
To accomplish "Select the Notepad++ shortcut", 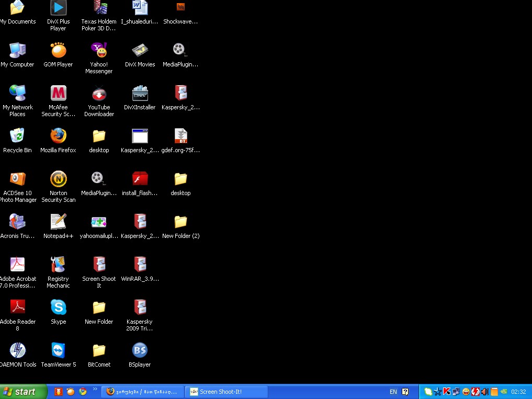I will (59, 226).
